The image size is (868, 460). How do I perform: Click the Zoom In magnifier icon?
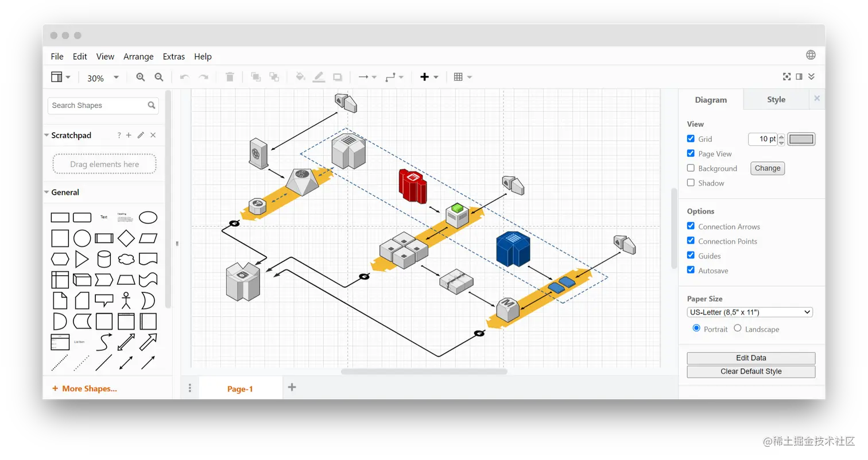pyautogui.click(x=140, y=77)
